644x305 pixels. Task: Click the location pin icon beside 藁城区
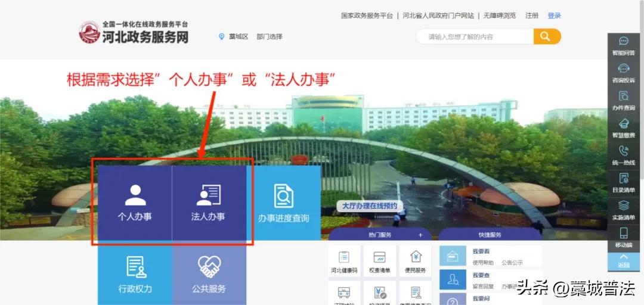coord(222,36)
